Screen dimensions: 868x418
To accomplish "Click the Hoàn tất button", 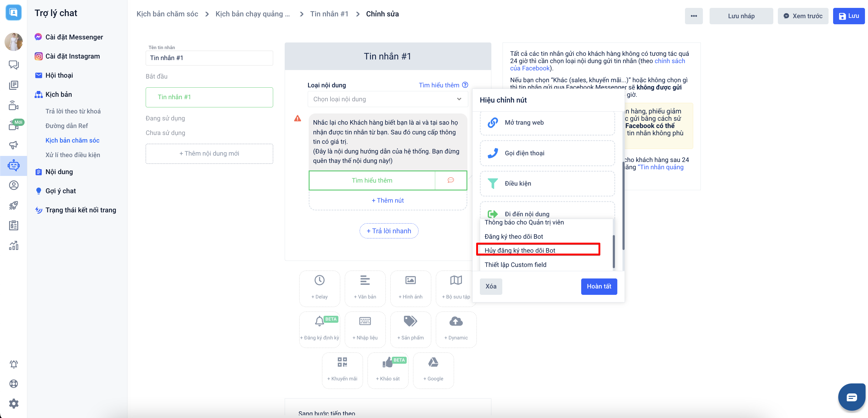I will [x=599, y=286].
